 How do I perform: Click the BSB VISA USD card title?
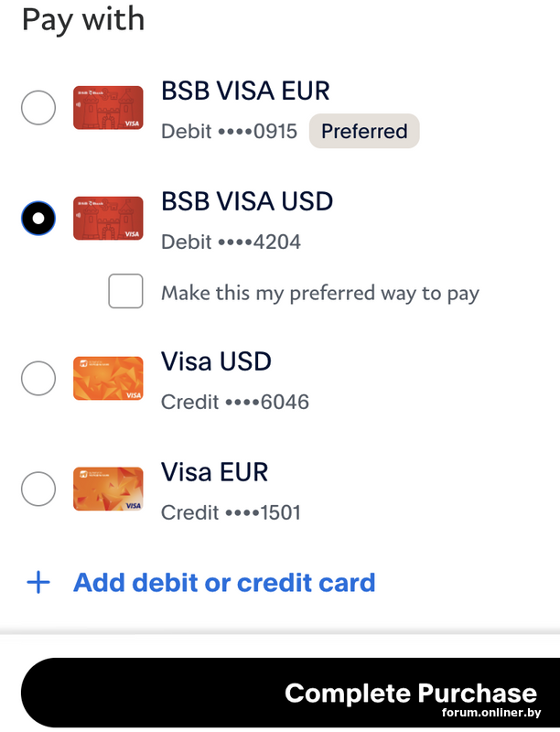pos(247,201)
